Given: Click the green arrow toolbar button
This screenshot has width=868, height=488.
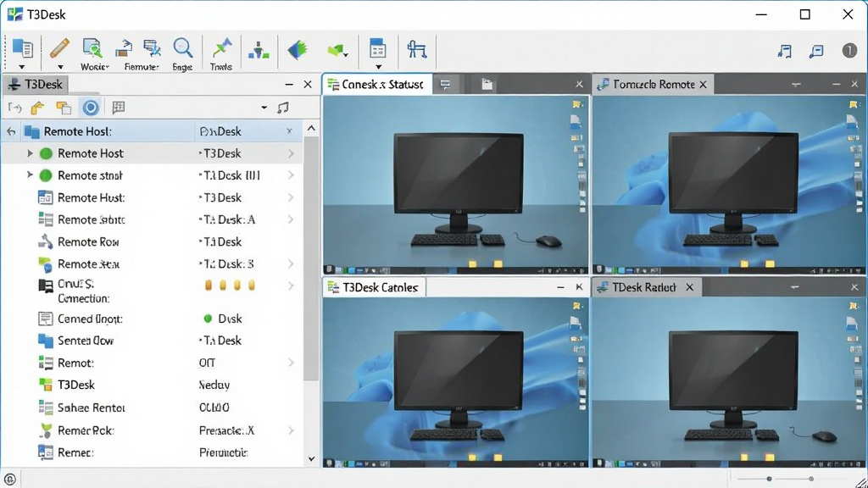Looking at the screenshot, I should click(x=337, y=52).
